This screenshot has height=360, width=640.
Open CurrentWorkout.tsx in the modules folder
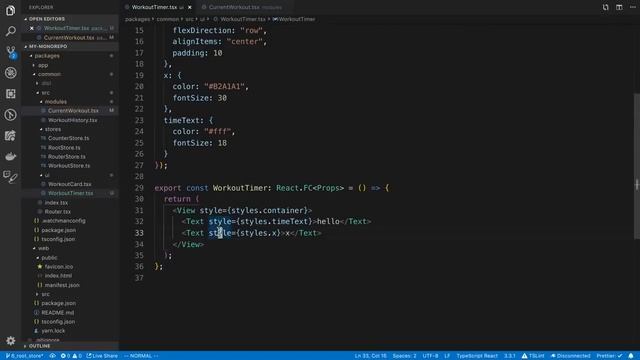tap(73, 111)
